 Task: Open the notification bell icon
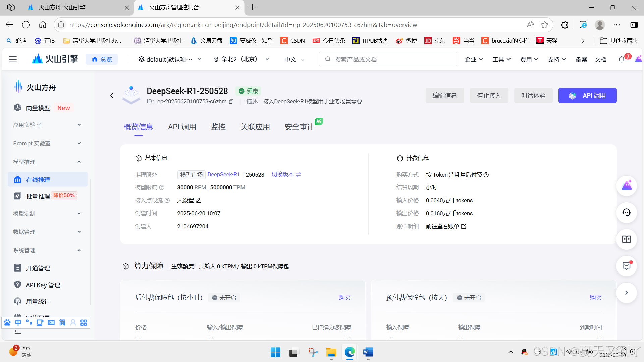(621, 59)
